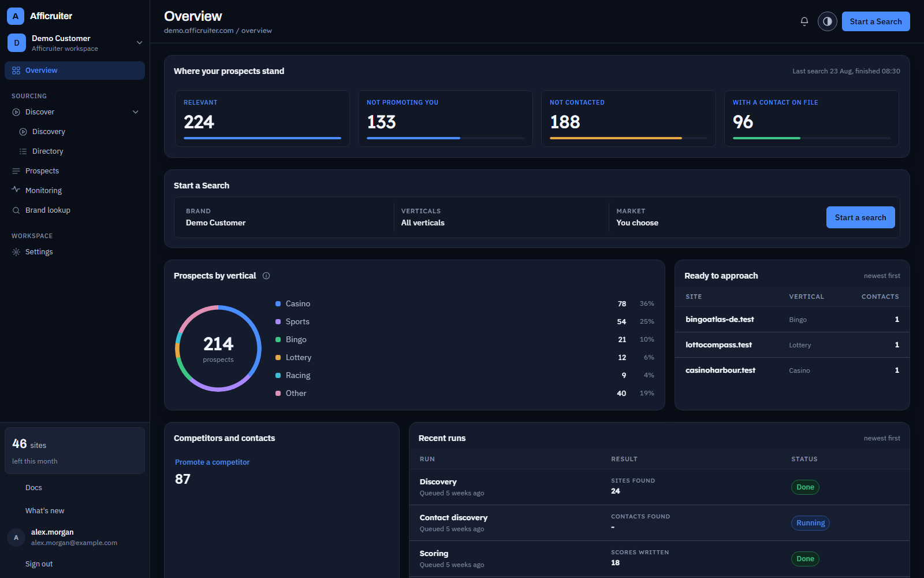The image size is (924, 578).
Task: Open the Docs link
Action: (33, 488)
